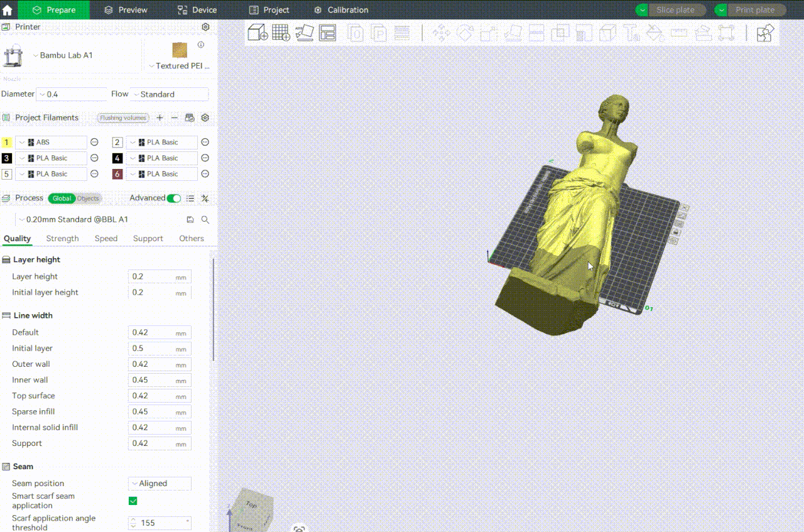
Task: Open the Bambu Lab A1 printer dropdown
Action: (63, 55)
